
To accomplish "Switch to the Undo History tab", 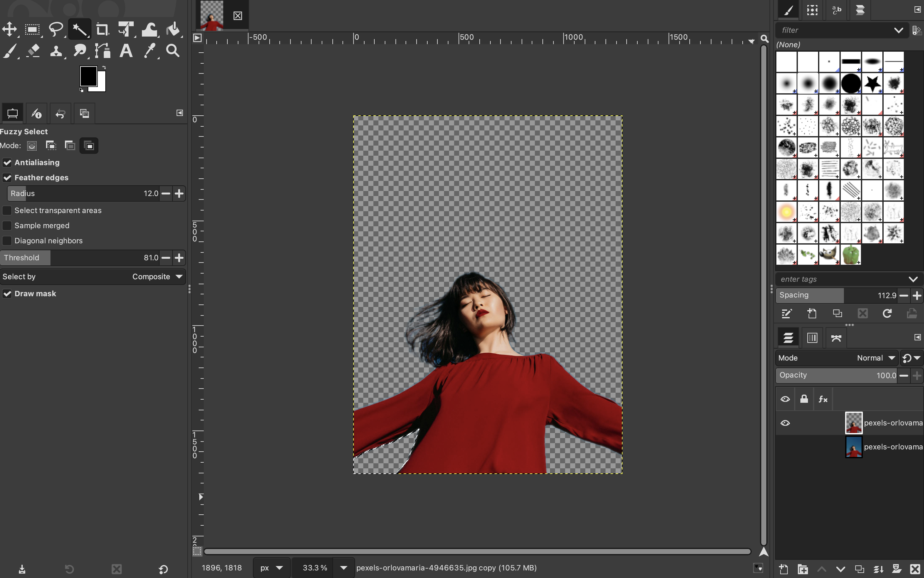I will pyautogui.click(x=61, y=113).
